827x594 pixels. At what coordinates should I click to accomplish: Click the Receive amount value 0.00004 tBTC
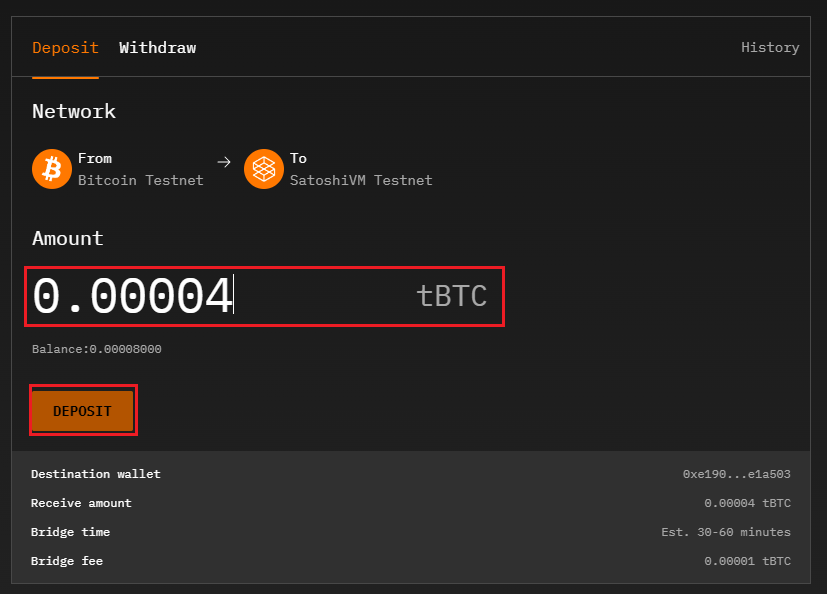click(747, 503)
